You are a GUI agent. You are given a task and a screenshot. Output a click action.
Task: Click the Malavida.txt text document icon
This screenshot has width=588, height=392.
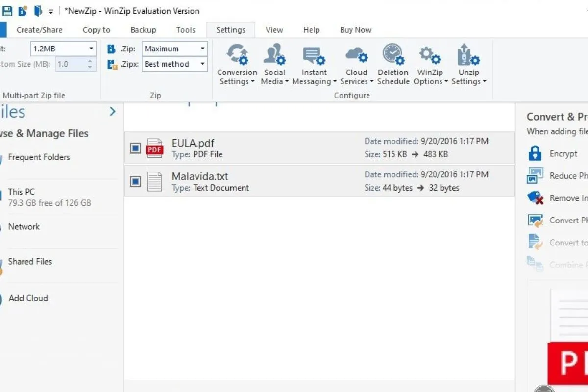point(155,181)
